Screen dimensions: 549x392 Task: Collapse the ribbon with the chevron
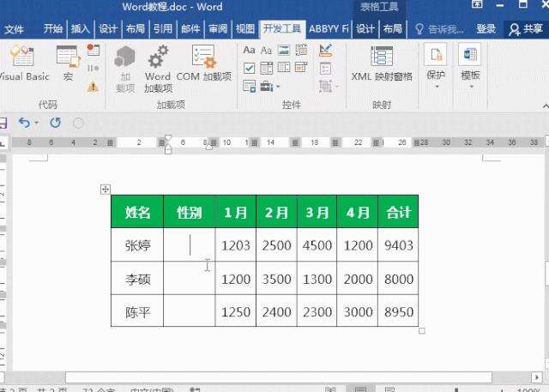pyautogui.click(x=546, y=106)
